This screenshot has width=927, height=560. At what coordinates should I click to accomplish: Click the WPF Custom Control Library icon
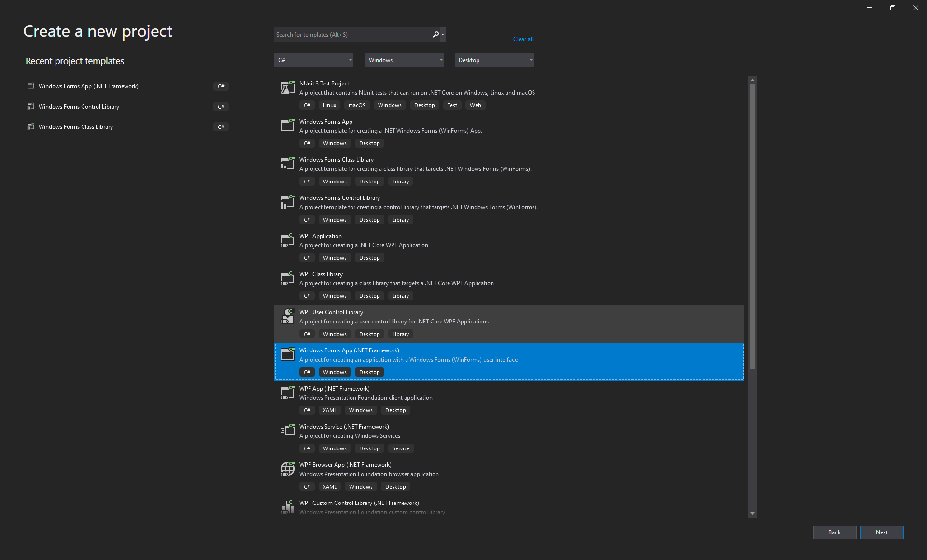[x=288, y=506]
